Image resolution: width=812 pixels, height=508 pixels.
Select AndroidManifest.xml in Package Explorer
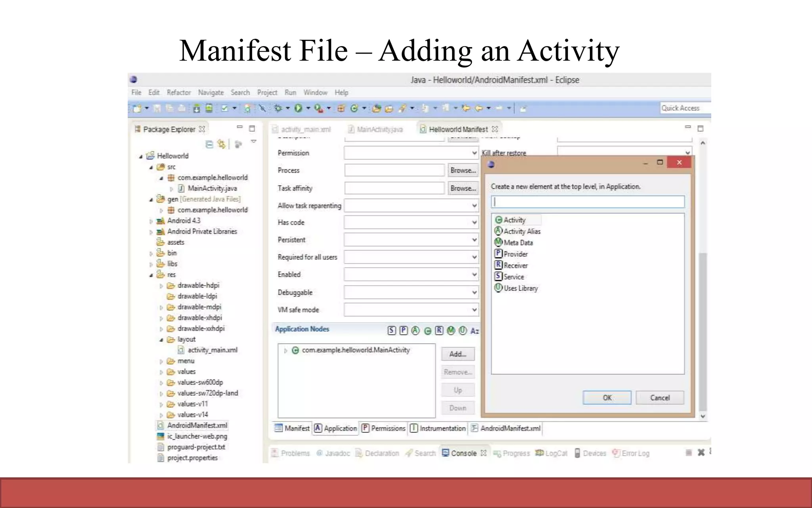(x=192, y=425)
